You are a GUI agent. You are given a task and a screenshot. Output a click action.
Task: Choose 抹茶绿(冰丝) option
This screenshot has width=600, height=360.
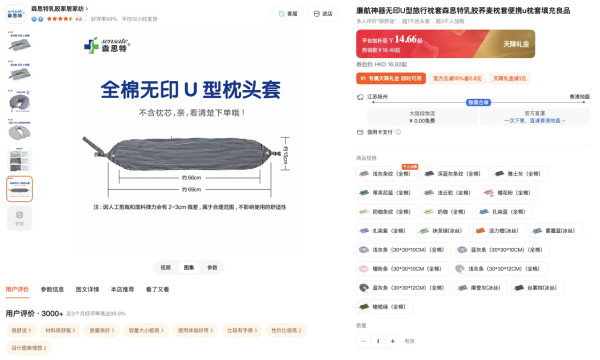click(x=442, y=231)
